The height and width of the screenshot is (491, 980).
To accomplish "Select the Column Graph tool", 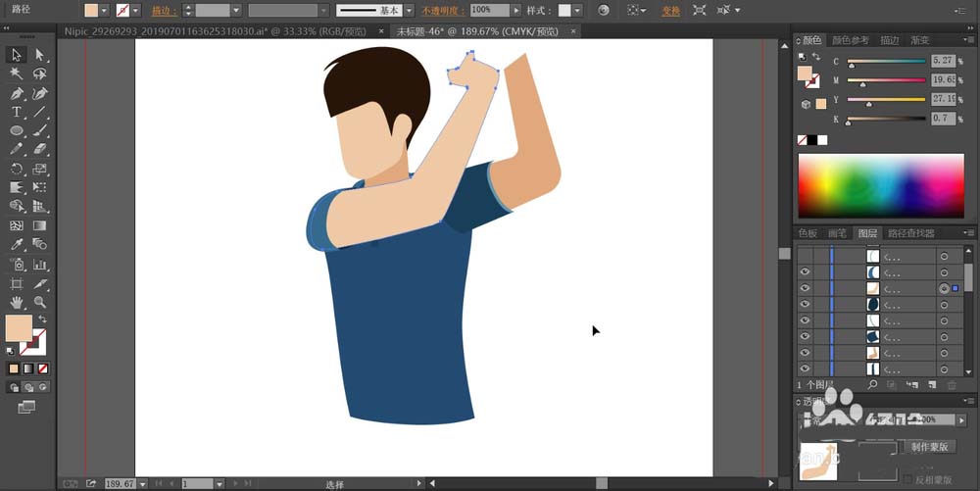I will point(39,265).
